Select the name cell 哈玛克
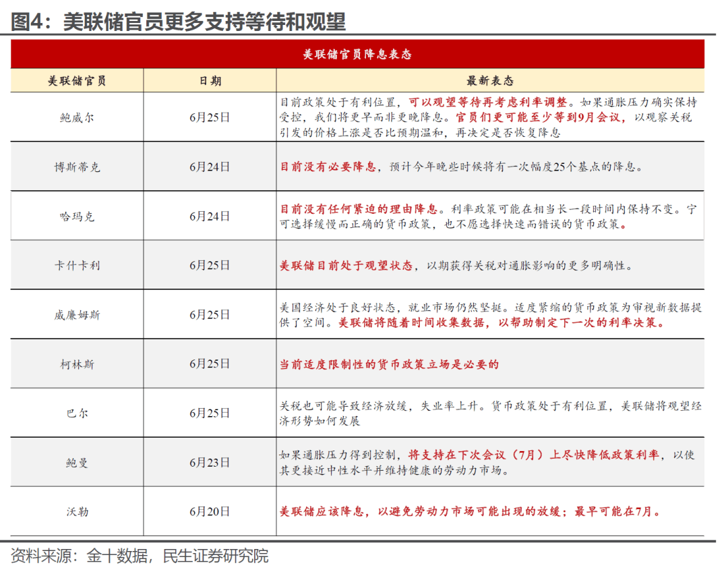 pos(77,216)
